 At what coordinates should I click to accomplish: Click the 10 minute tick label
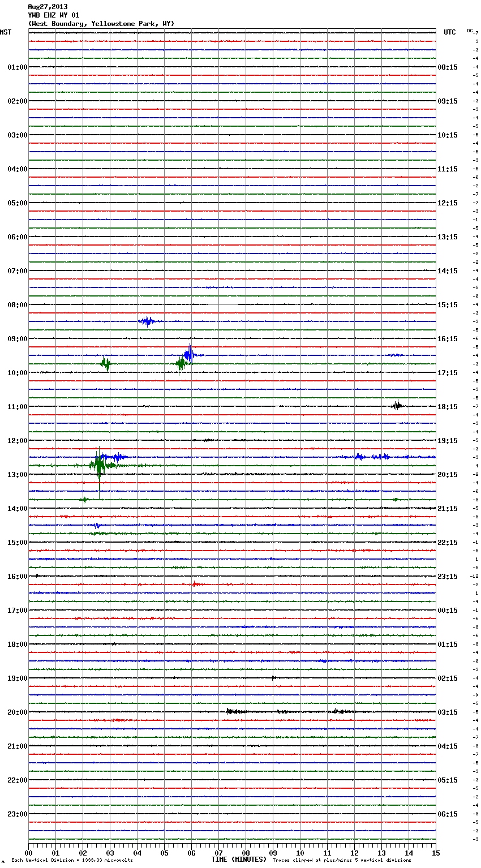[x=300, y=853]
